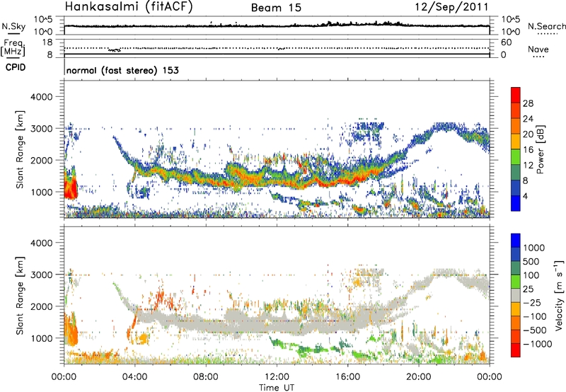This screenshot has height=392, width=566.
Task: Select the red bottom Velocity colorbar segment
Action: pos(516,350)
